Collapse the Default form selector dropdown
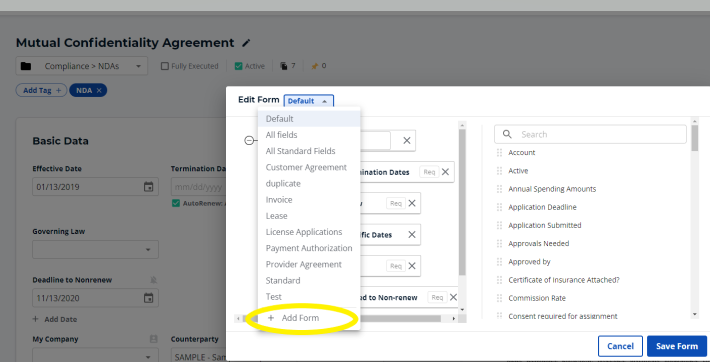 (309, 101)
